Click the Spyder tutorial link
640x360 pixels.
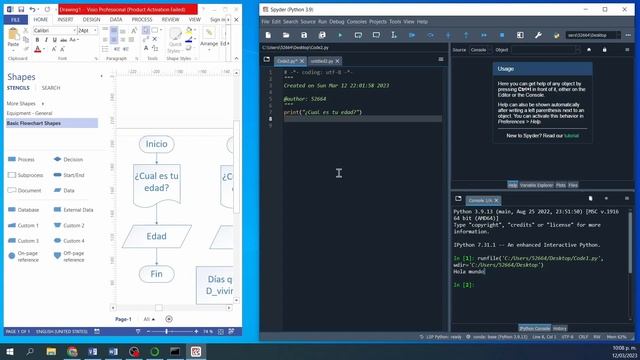[571, 136]
